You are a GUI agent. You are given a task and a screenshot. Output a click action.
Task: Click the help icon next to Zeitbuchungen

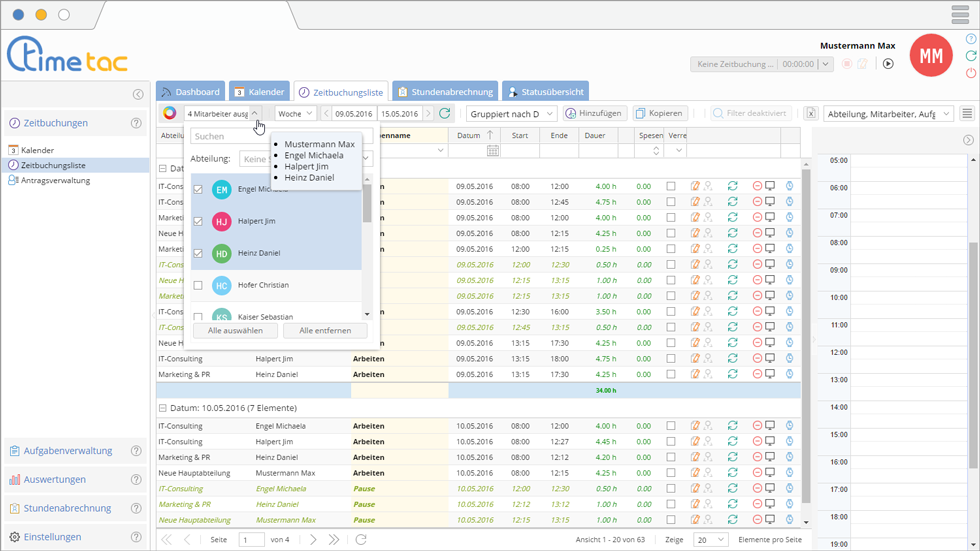(x=136, y=123)
